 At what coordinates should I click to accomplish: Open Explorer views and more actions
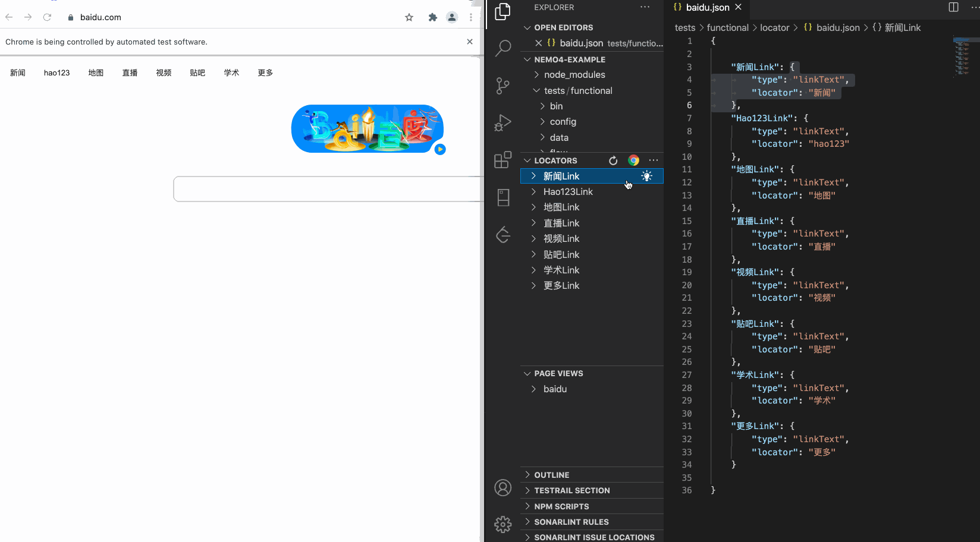(x=645, y=7)
